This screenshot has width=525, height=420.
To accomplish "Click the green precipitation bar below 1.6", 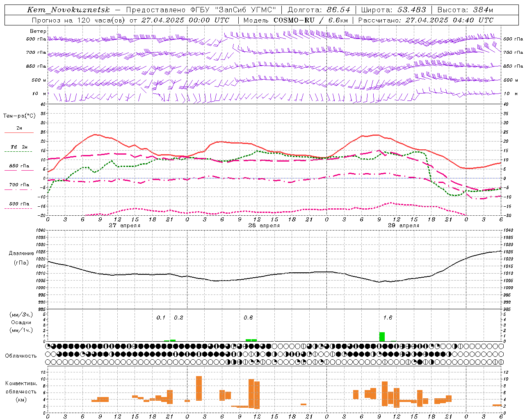I will point(382,337).
